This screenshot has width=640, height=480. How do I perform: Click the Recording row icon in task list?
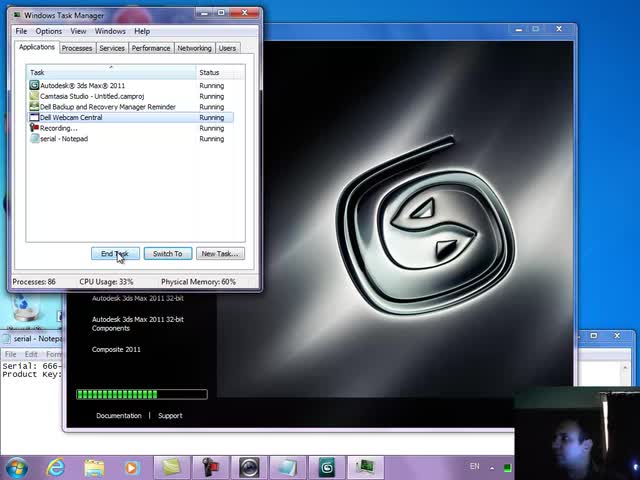34,128
